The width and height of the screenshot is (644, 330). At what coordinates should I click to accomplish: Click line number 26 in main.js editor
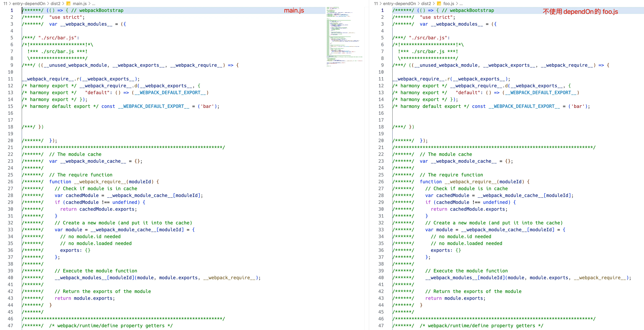click(x=10, y=182)
